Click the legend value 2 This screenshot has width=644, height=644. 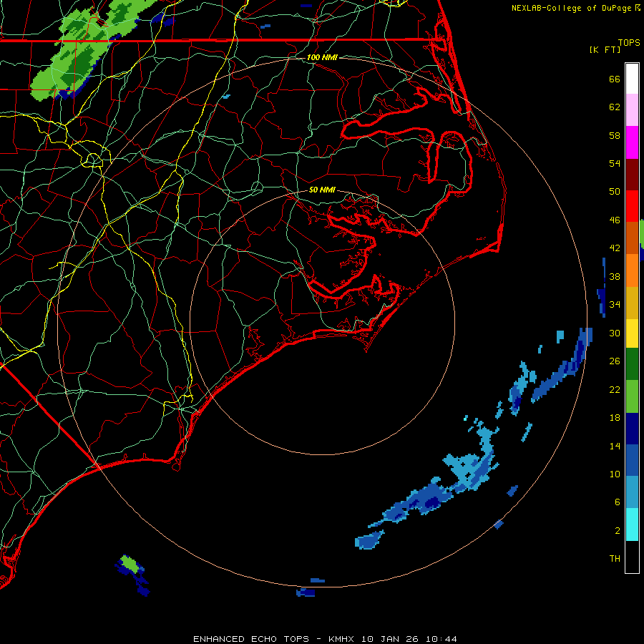pyautogui.click(x=618, y=531)
